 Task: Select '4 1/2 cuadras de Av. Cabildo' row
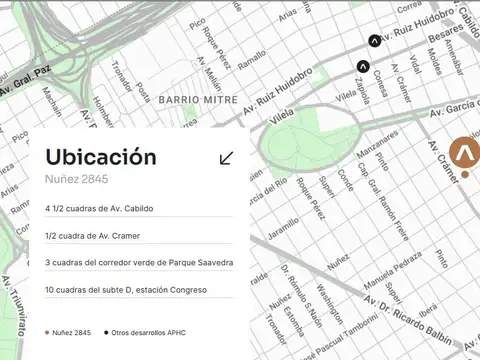click(139, 209)
